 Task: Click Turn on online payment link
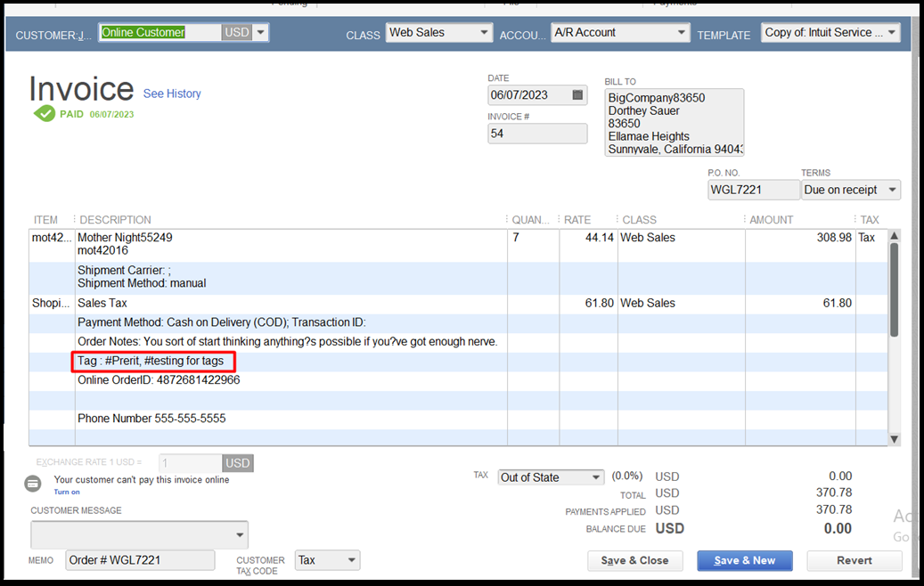coord(67,492)
